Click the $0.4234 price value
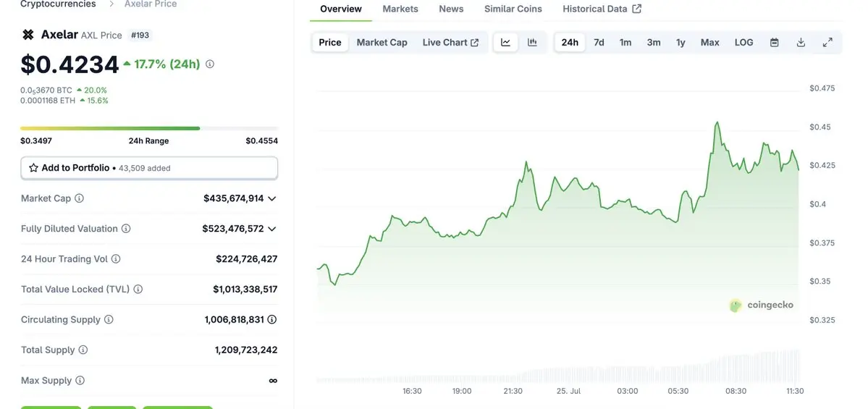 pyautogui.click(x=69, y=64)
